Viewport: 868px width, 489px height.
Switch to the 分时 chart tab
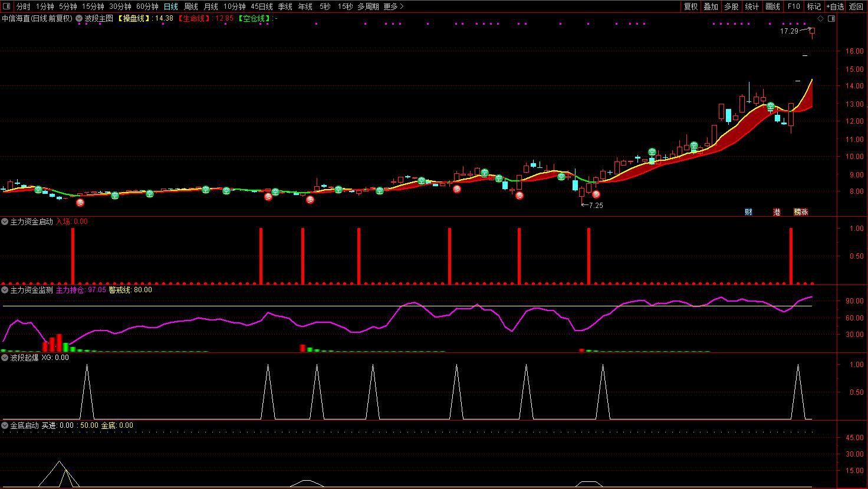pos(23,6)
